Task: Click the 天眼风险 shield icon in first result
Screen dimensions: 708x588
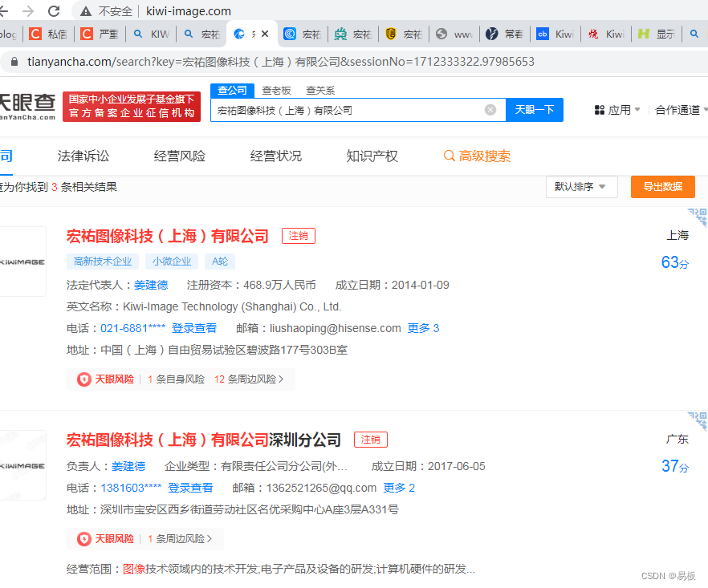Action: 84,379
